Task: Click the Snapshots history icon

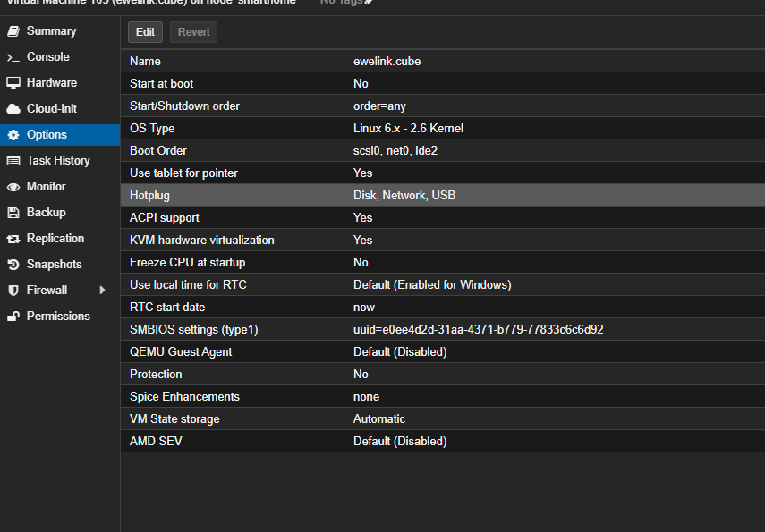Action: 13,265
